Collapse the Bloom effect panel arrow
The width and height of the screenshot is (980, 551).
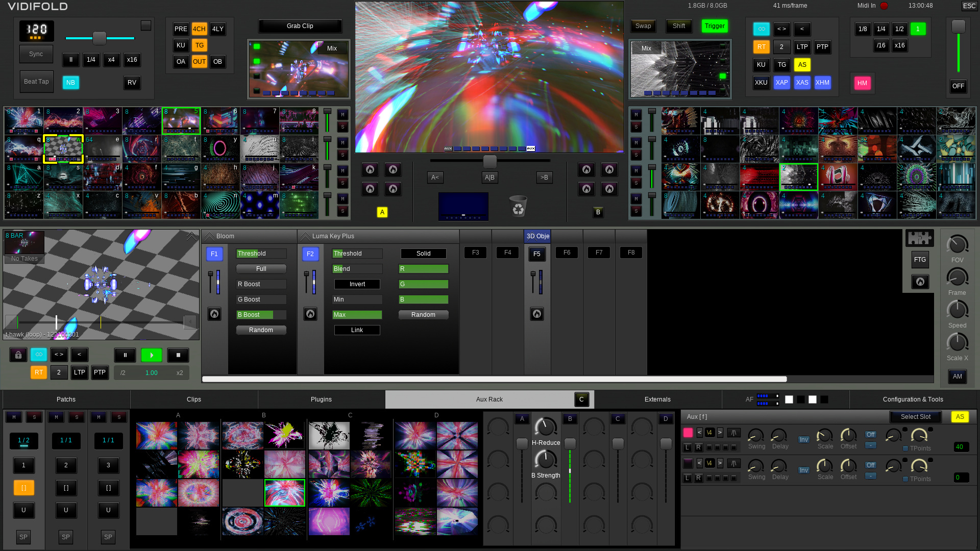click(209, 236)
